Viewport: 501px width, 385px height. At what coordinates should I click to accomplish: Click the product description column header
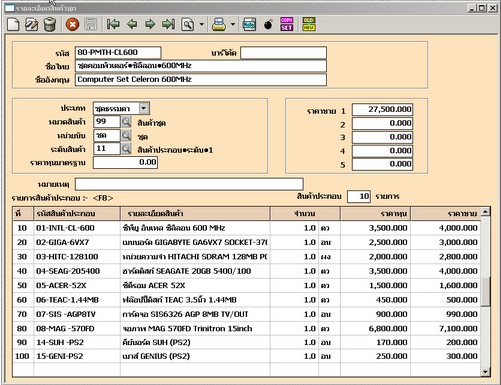coord(195,214)
